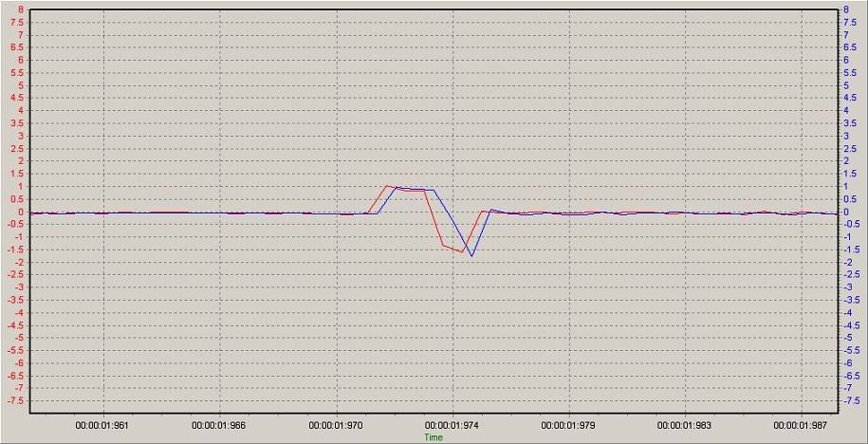Click the blue trace's lowest trough point

pos(471,256)
